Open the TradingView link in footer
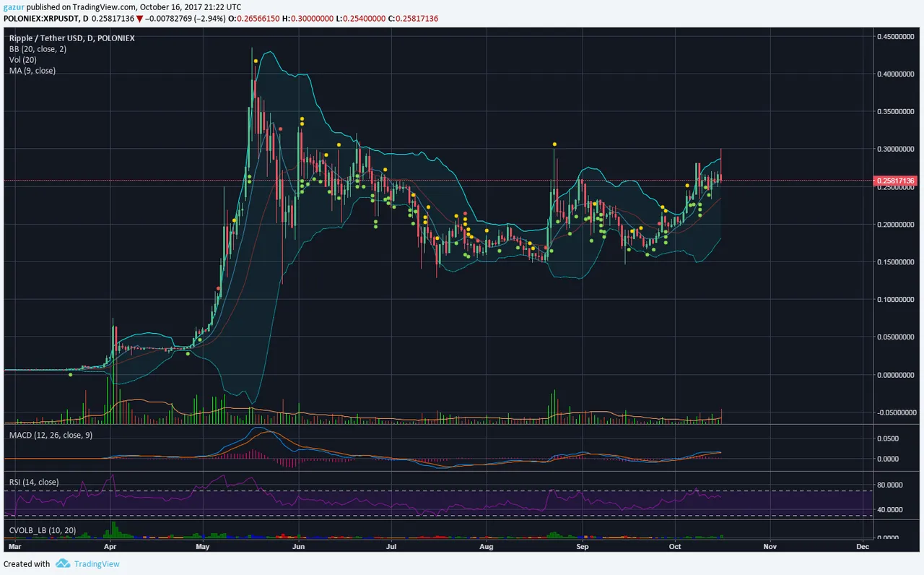Screen dimensions: 924x575 click(x=97, y=564)
